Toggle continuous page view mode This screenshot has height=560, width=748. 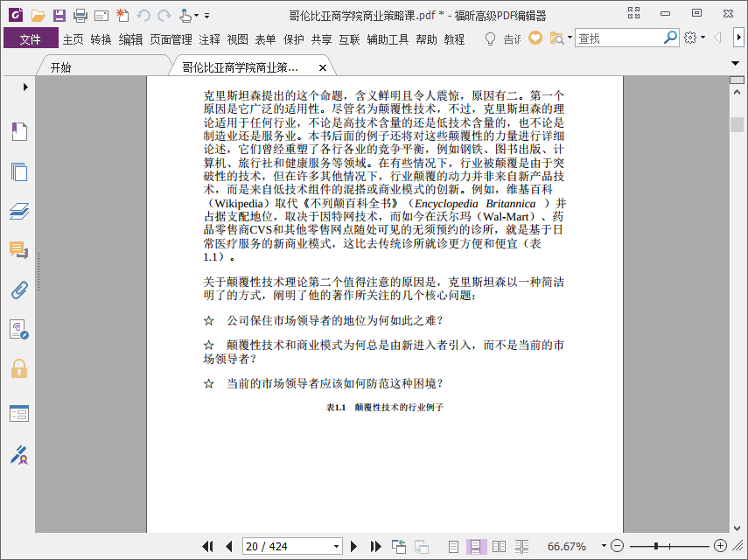(476, 547)
